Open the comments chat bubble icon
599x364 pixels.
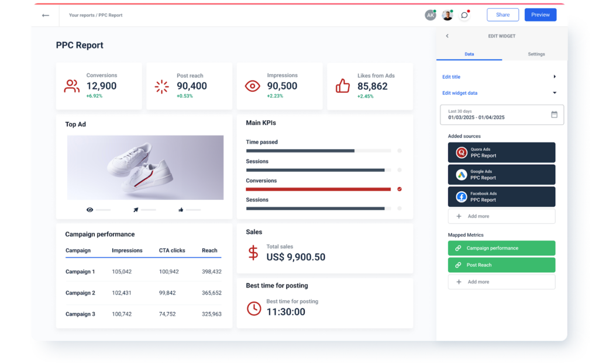[464, 15]
